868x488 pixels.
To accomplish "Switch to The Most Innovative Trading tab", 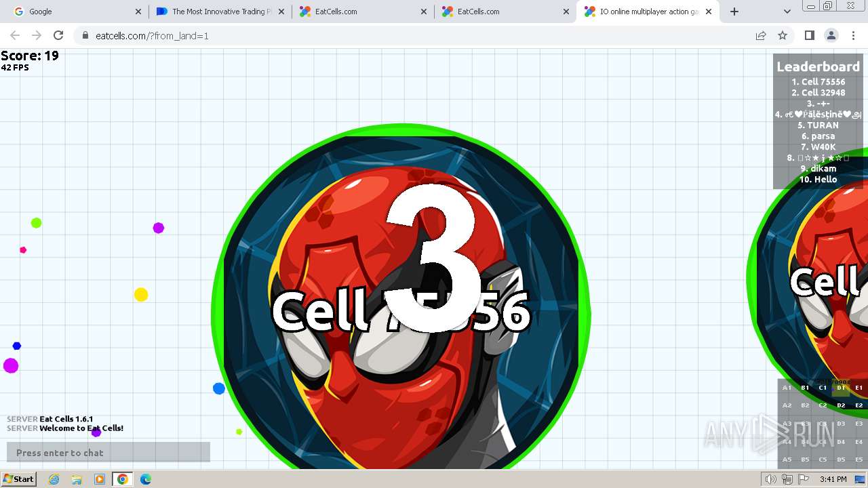I will click(220, 12).
